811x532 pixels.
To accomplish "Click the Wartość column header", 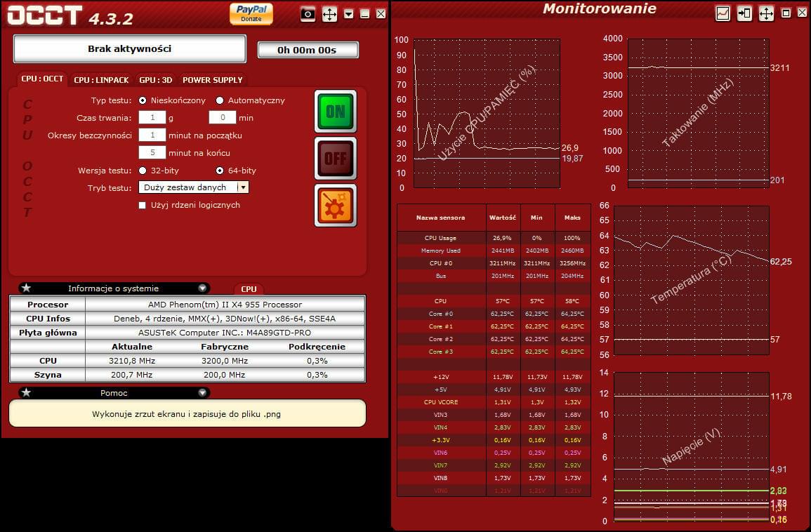I will pyautogui.click(x=503, y=218).
